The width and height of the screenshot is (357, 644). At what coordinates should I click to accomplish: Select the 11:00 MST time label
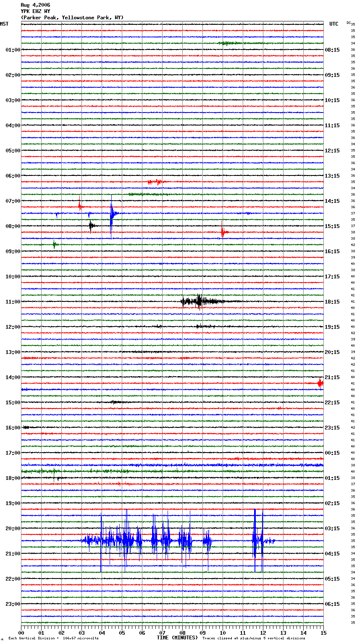click(13, 302)
